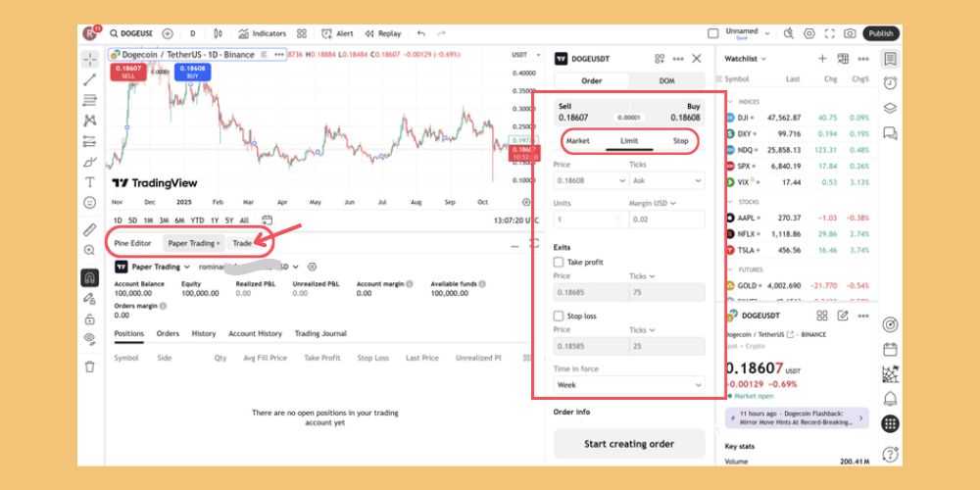Click the Units input field
Screen dimensions: 980x490
point(588,220)
